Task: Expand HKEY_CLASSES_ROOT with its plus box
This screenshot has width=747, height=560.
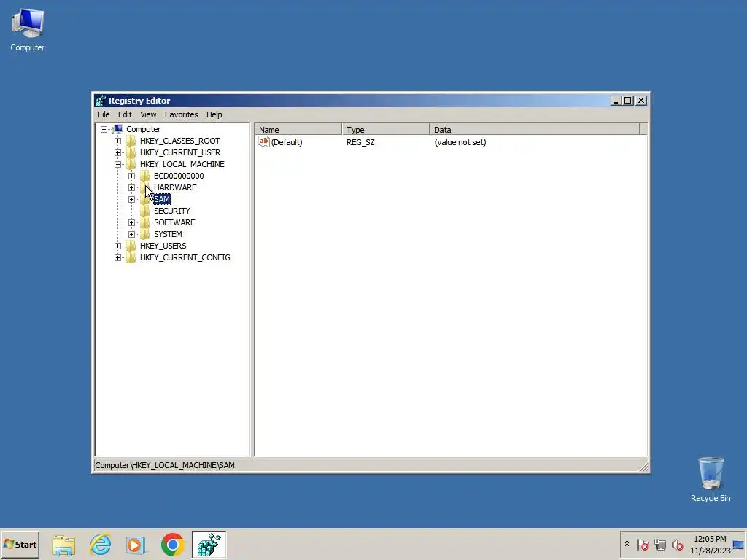Action: (x=117, y=141)
